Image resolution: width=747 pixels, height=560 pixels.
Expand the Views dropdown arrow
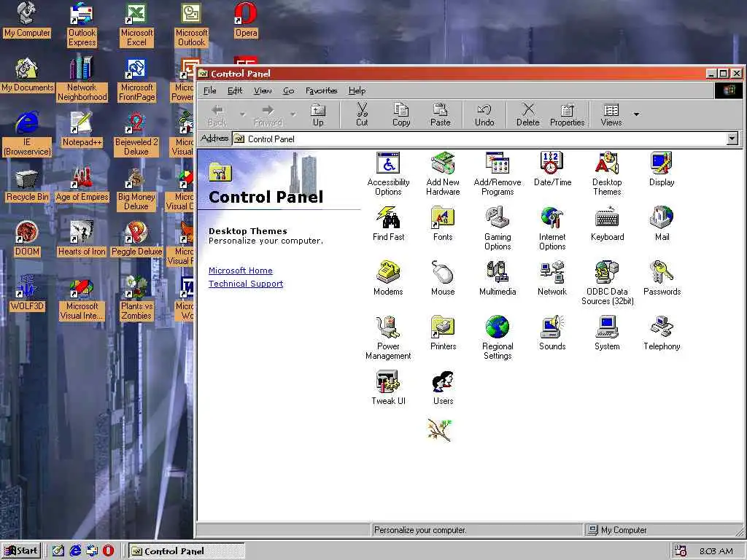tap(636, 114)
